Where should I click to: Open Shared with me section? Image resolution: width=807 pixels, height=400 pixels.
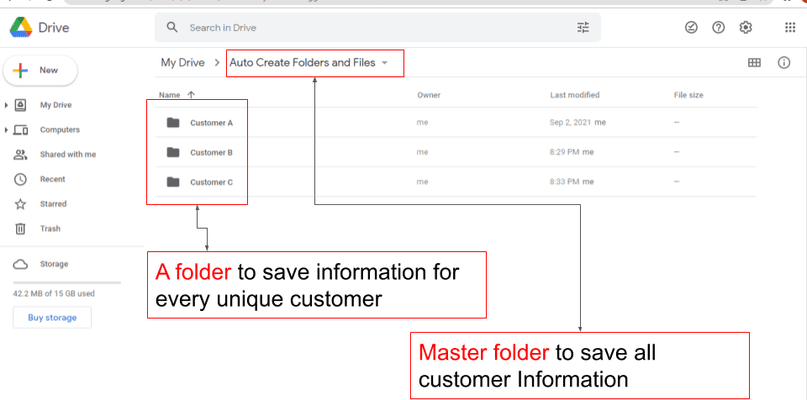pos(68,154)
